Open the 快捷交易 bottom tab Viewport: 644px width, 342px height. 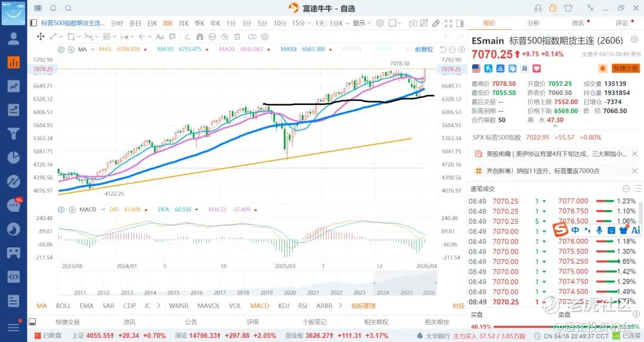pos(67,322)
